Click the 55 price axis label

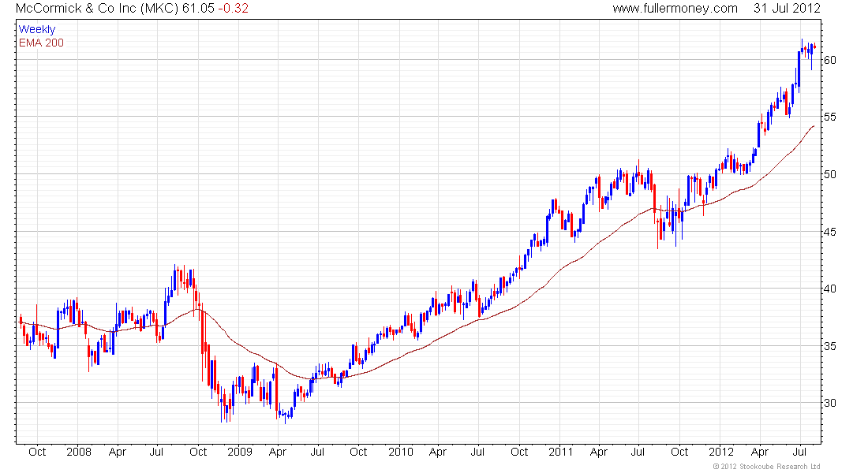coord(830,117)
